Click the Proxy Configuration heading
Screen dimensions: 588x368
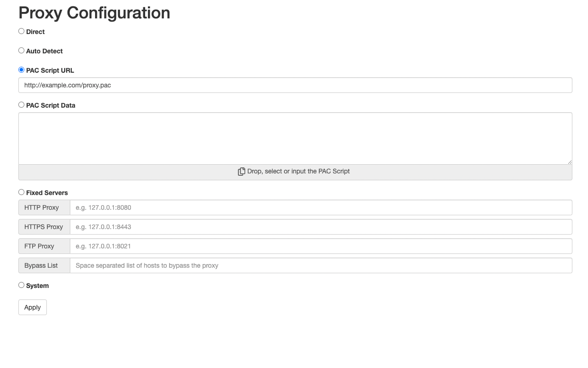[94, 12]
